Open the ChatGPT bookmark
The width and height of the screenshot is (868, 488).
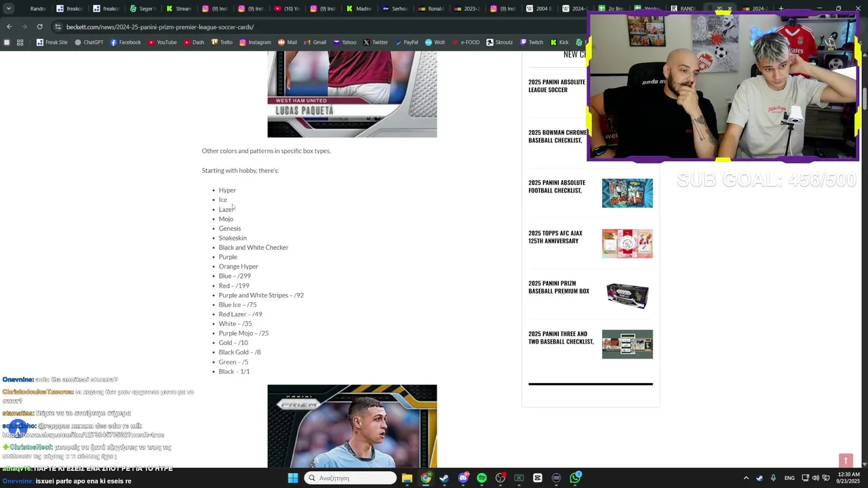point(89,42)
